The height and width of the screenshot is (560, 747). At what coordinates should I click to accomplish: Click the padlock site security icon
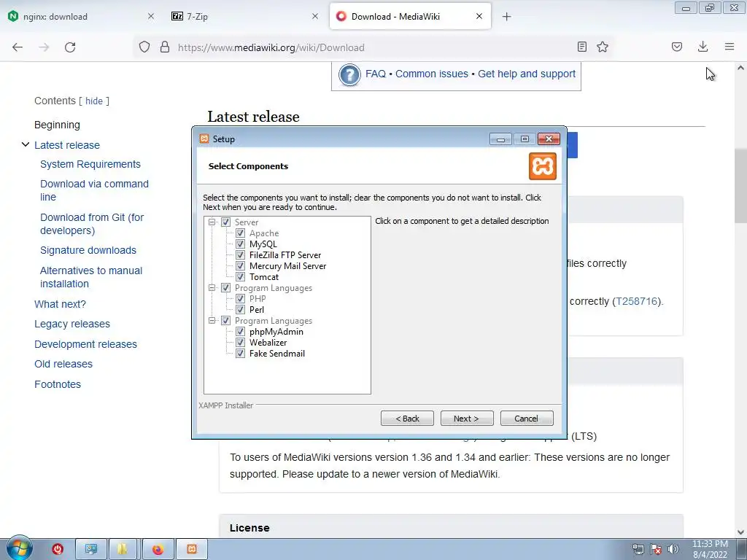(x=165, y=47)
